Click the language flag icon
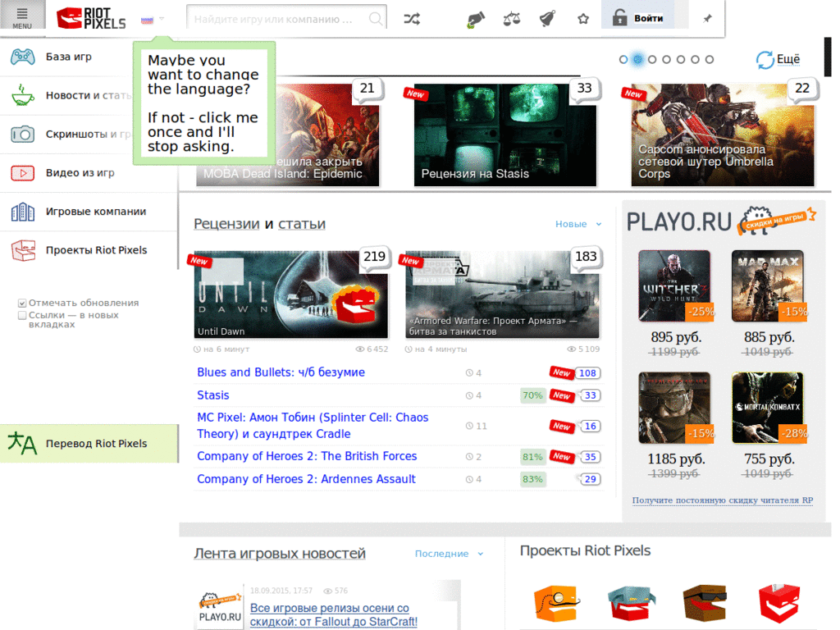840x630 pixels. click(147, 21)
